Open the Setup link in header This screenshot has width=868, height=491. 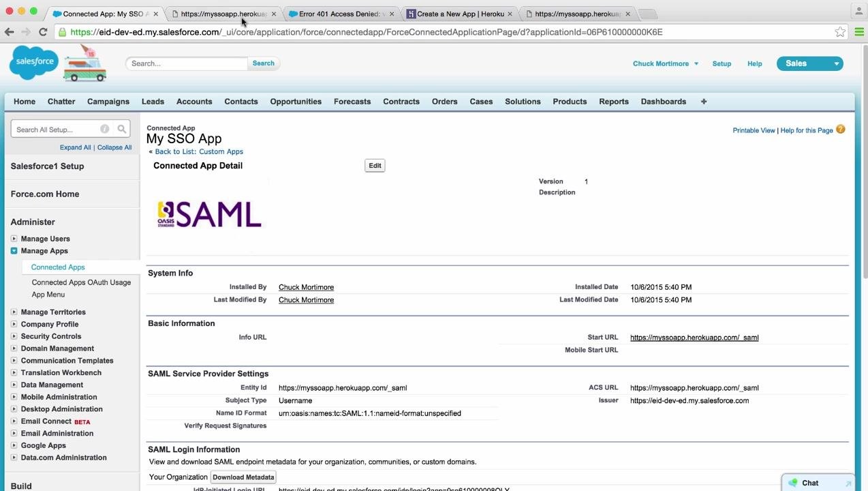point(722,63)
